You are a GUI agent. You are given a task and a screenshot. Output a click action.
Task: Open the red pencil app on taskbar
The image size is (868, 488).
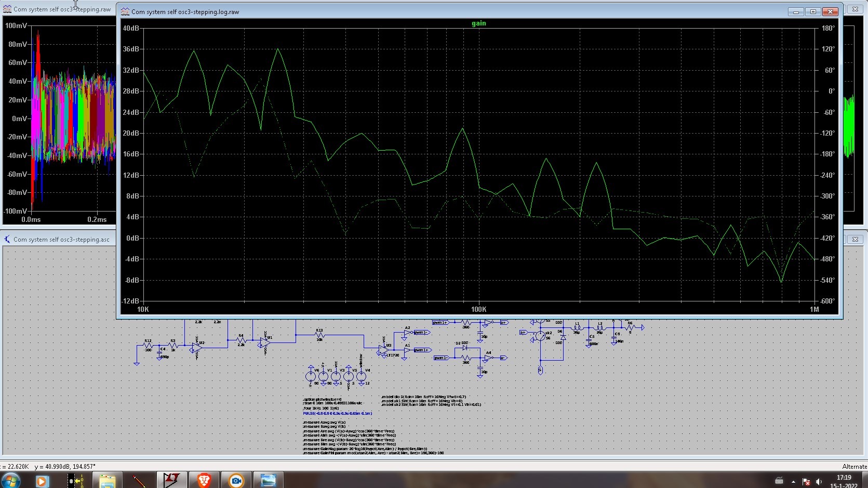click(x=139, y=481)
